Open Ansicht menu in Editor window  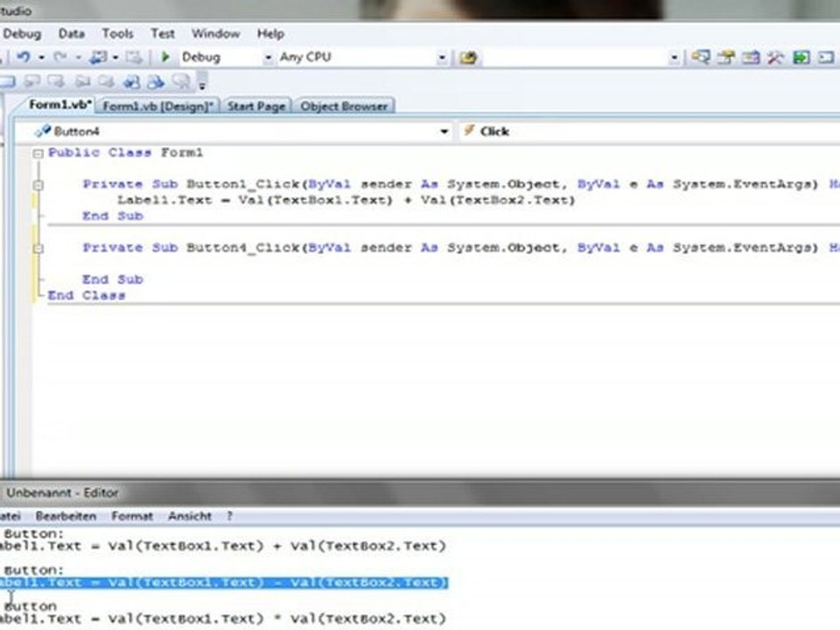[190, 516]
